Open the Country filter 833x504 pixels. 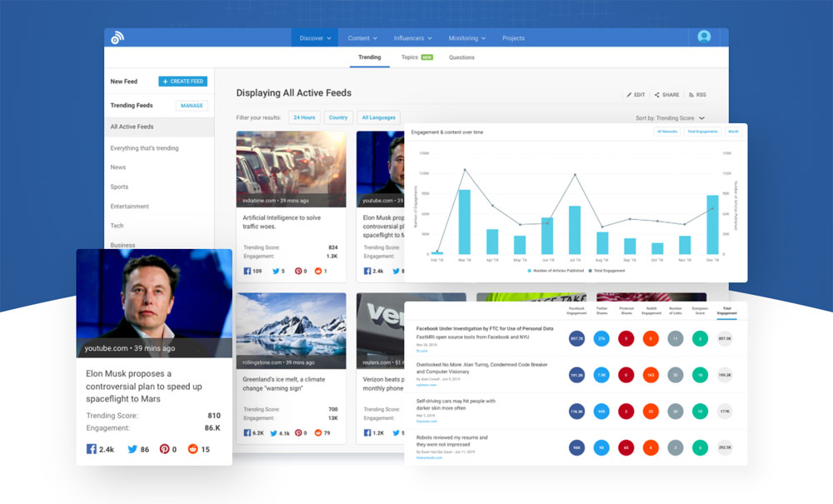pos(338,117)
